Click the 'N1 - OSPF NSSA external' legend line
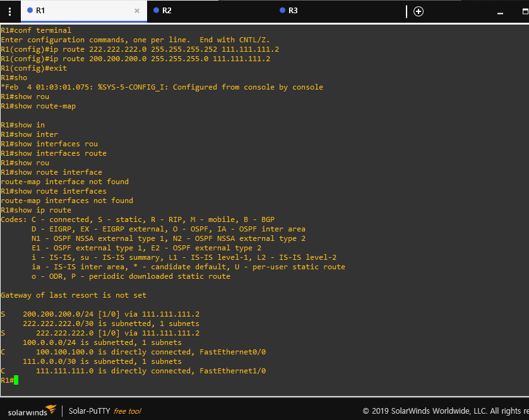 click(169, 238)
